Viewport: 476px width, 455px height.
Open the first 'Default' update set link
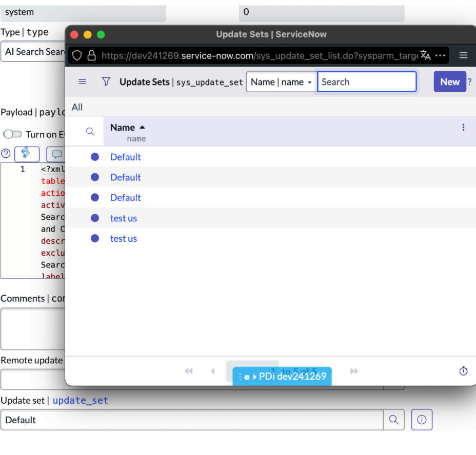(125, 157)
